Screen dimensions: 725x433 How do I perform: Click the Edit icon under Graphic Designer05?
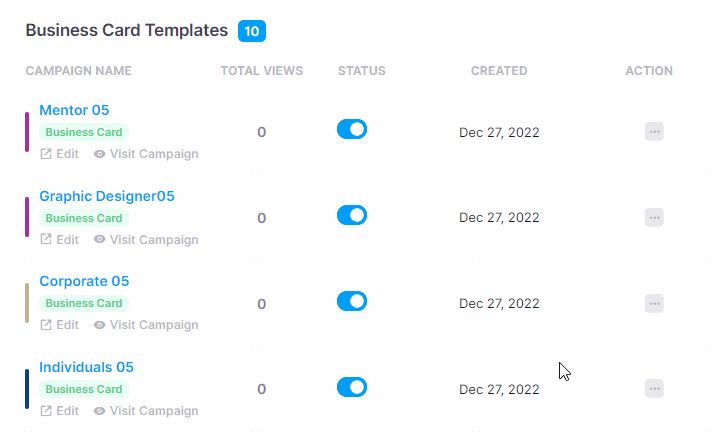pyautogui.click(x=46, y=240)
